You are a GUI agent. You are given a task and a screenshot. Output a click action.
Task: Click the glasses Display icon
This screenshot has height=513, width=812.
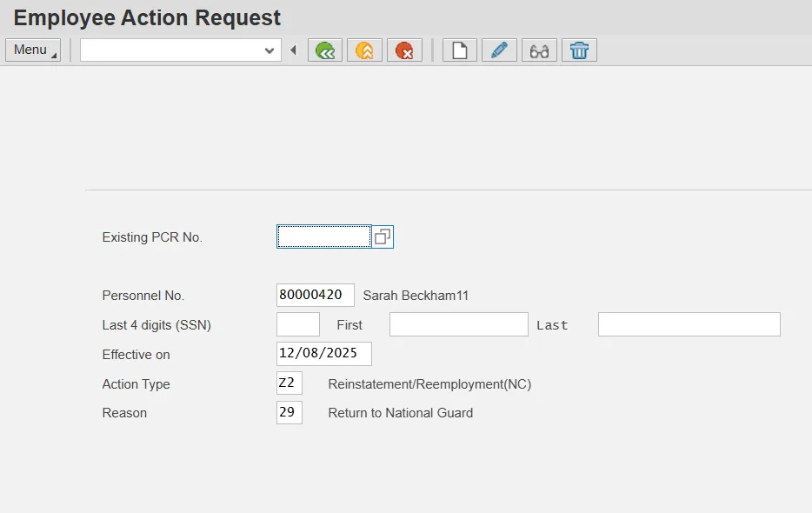[x=539, y=50]
